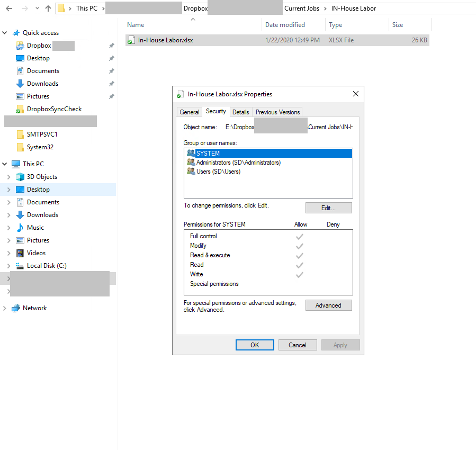The height and width of the screenshot is (450, 476).
Task: Collapse the Quick access section
Action: pyautogui.click(x=4, y=32)
